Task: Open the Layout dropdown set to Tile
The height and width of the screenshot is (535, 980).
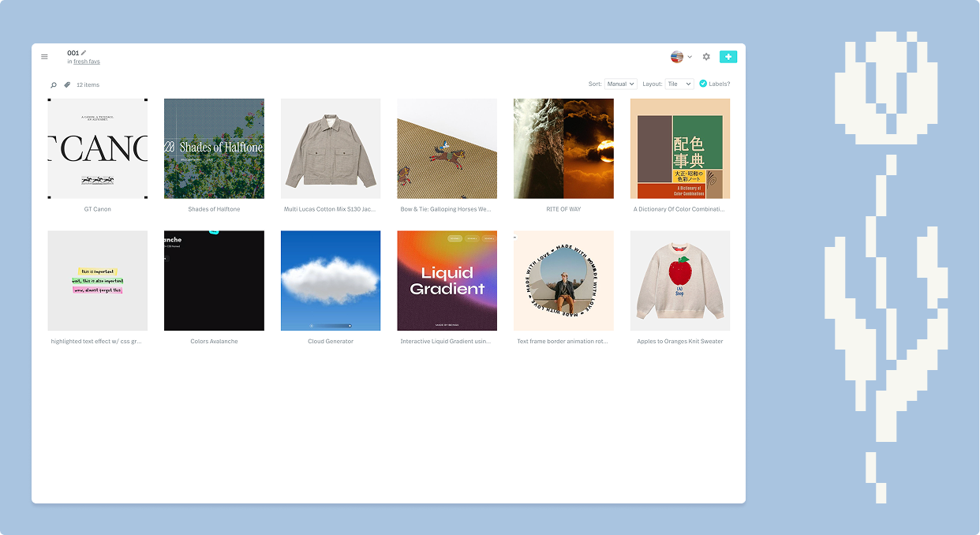Action: pos(679,84)
